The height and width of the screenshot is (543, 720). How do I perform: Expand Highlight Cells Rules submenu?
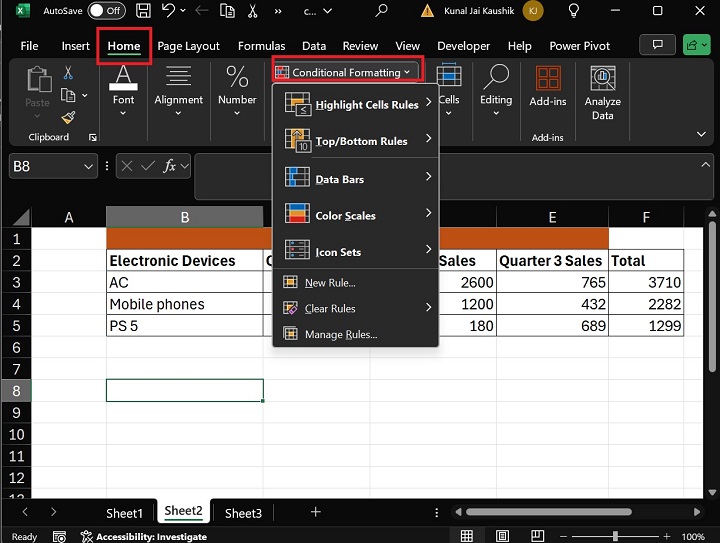click(x=366, y=105)
